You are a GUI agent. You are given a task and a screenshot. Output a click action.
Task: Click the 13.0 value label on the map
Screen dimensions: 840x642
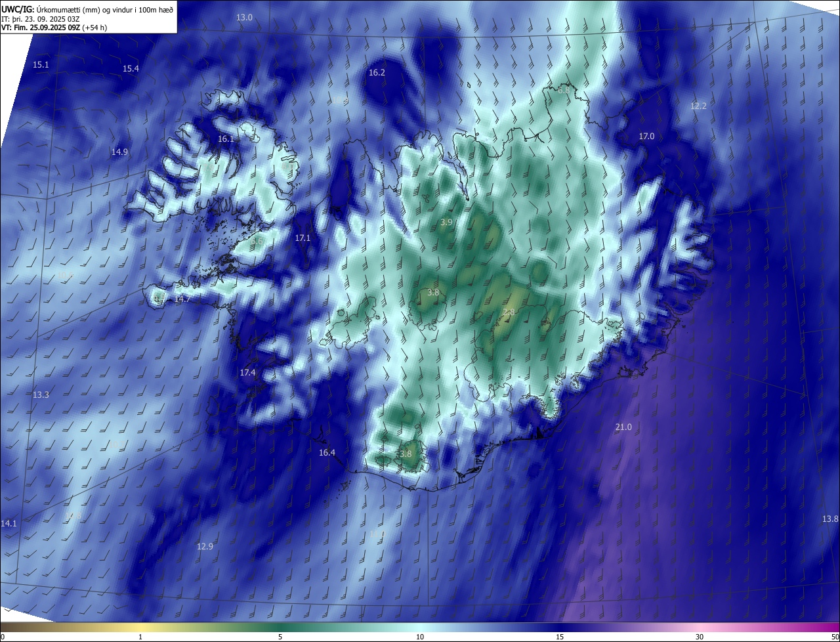click(244, 17)
